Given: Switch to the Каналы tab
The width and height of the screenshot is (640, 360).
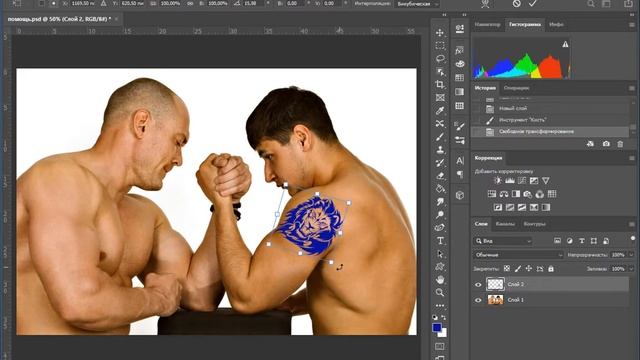Looking at the screenshot, I should pyautogui.click(x=504, y=224).
